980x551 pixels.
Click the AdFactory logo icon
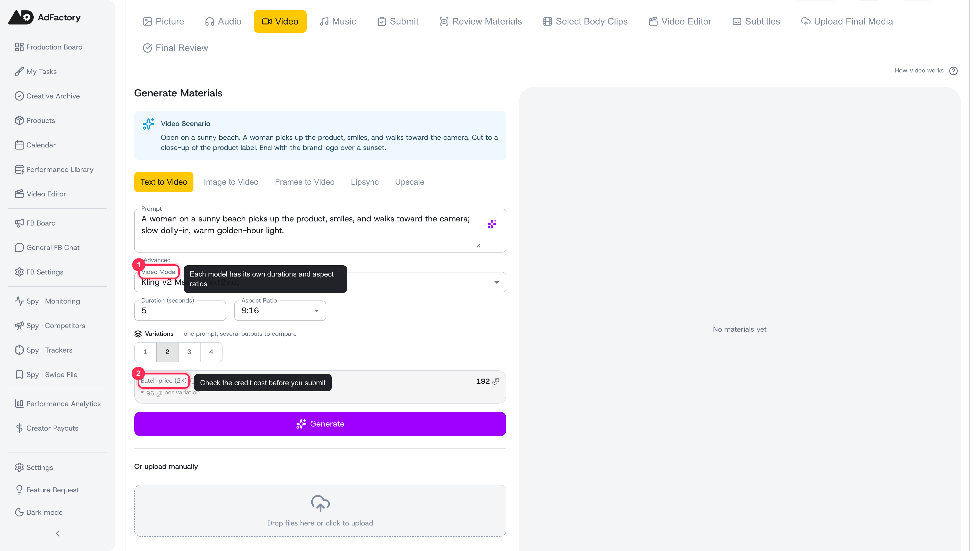[21, 17]
